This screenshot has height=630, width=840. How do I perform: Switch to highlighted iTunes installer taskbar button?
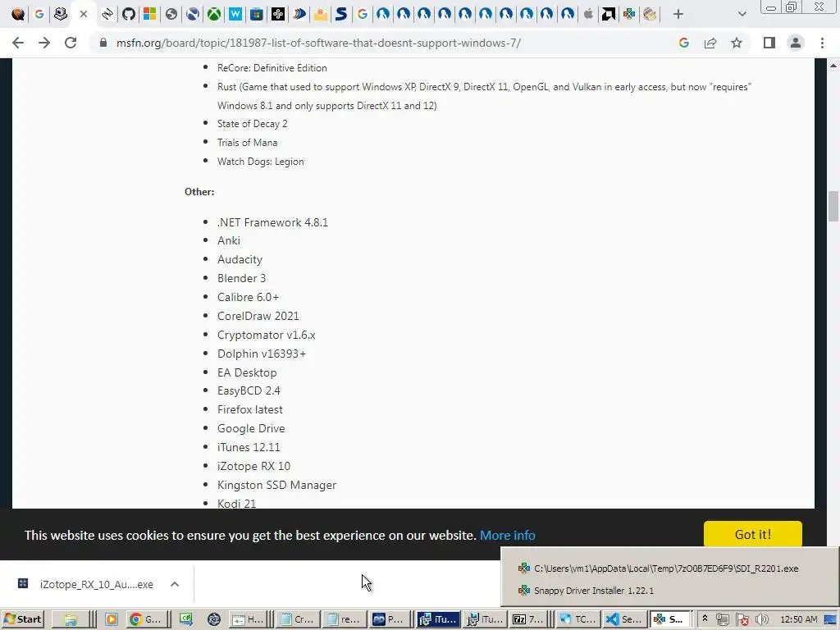click(x=438, y=619)
